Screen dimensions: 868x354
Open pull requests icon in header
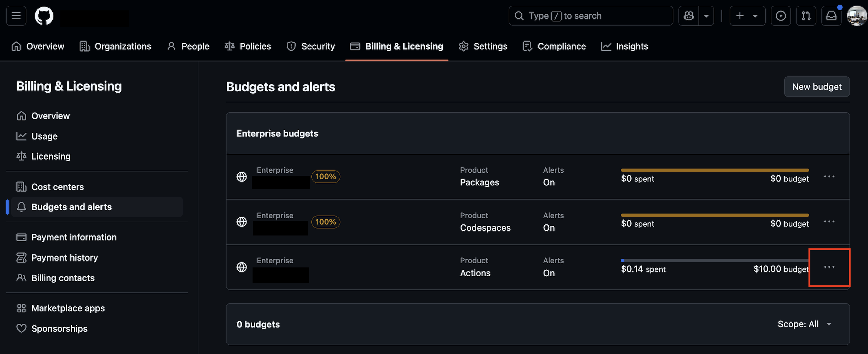pos(806,16)
